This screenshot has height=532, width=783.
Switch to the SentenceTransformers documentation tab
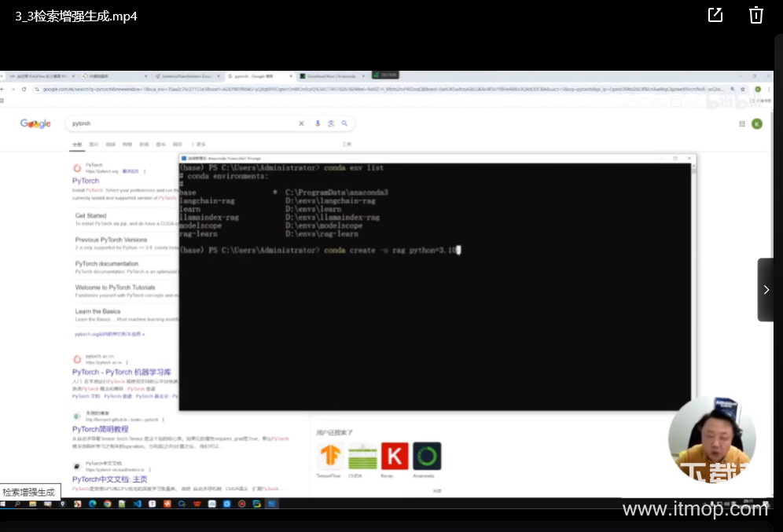click(187, 76)
